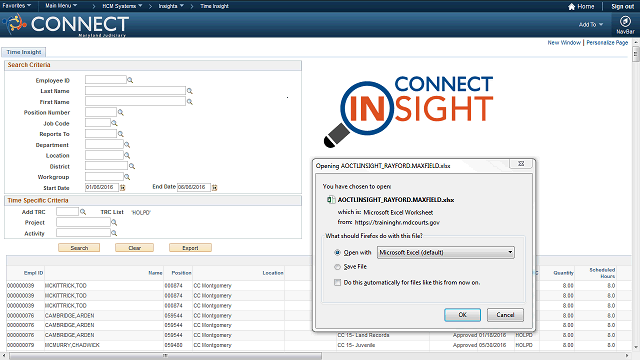Click the MCMURRY,CHADWICK name cell
Image resolution: width=640 pixels, height=360 pixels.
72,345
